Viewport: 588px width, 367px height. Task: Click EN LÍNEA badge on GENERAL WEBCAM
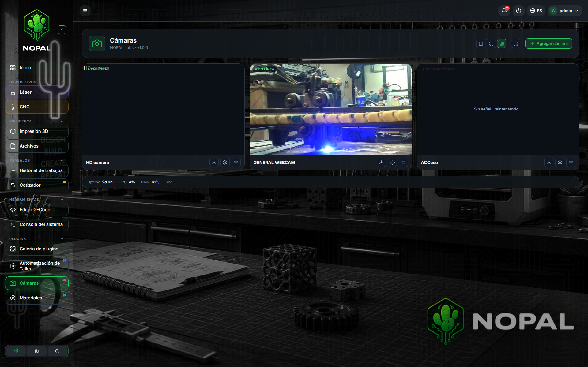click(265, 69)
